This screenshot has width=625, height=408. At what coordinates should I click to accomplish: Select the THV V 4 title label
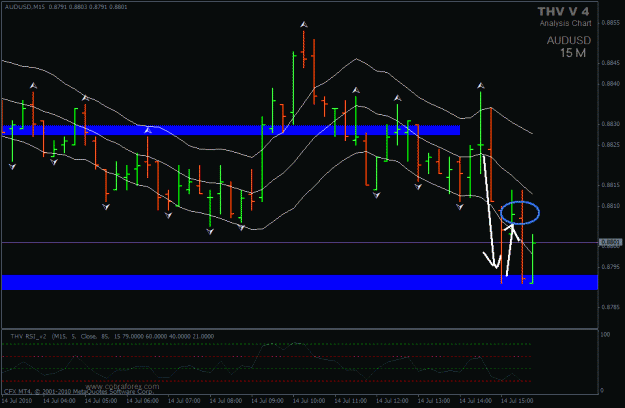563,12
